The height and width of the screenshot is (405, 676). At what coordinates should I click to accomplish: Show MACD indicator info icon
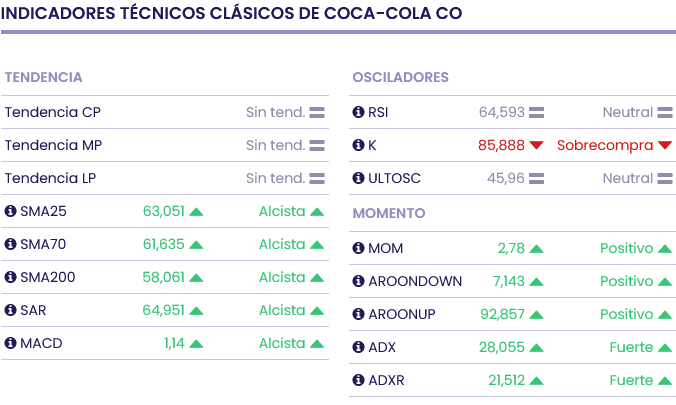pyautogui.click(x=11, y=343)
